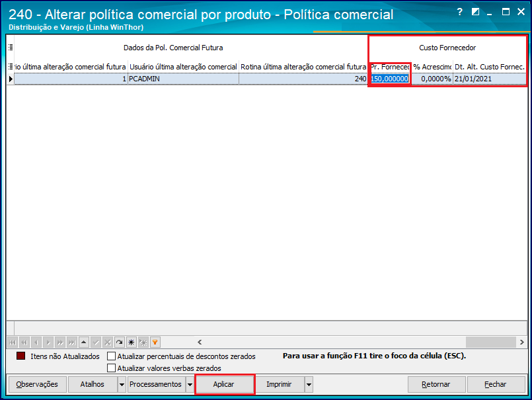Open the help question mark icon
Screen dimensions: 532x400
(460, 12)
